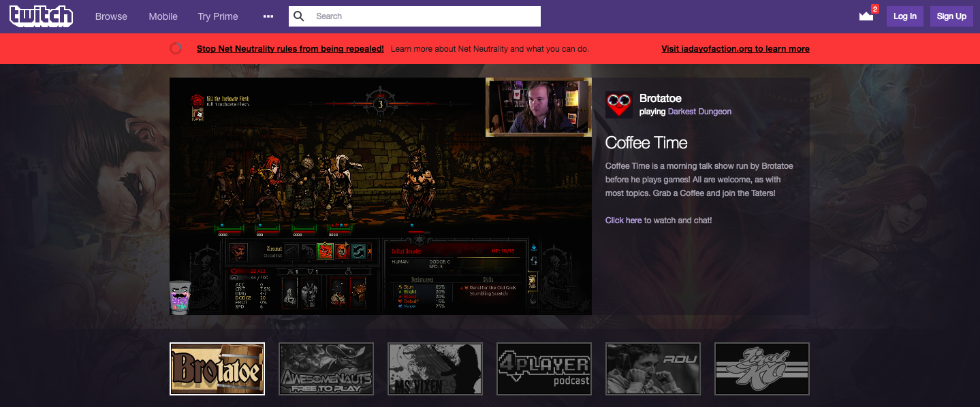980x407 pixels.
Task: Click the 'Coffee Time is a morning talk show' description
Action: [x=699, y=180]
